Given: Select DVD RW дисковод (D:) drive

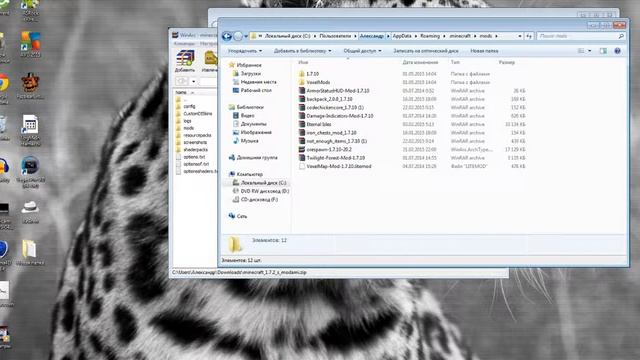Looking at the screenshot, I should [264, 191].
